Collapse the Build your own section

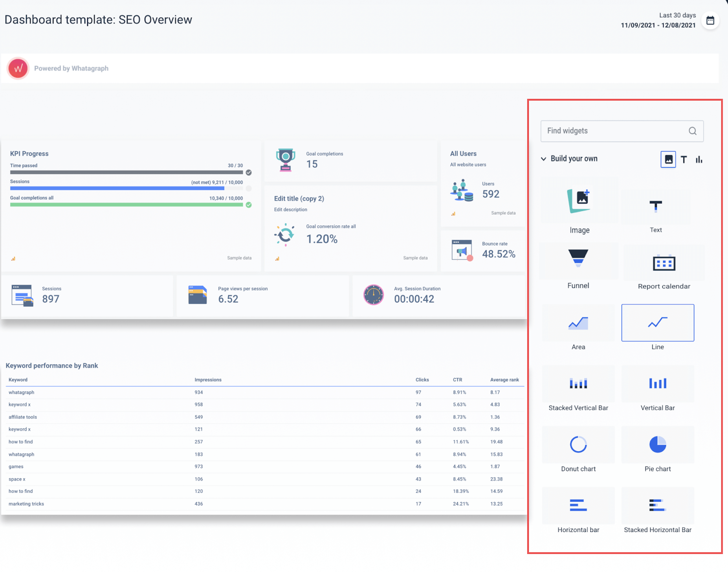click(543, 159)
